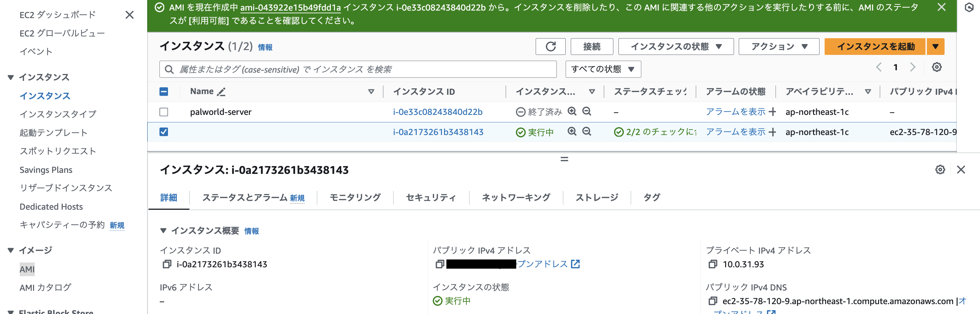This screenshot has height=314, width=980.
Task: Open the インスタンスの状態 dropdown
Action: click(x=676, y=46)
